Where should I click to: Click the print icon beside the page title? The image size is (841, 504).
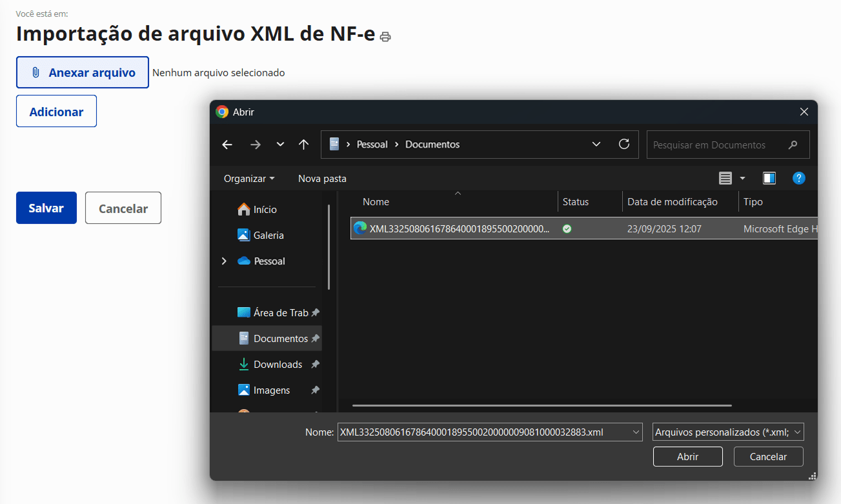pyautogui.click(x=385, y=37)
